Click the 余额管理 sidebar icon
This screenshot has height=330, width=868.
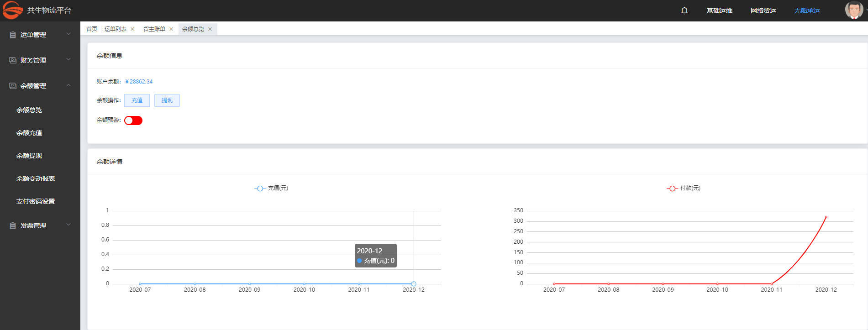[13, 86]
